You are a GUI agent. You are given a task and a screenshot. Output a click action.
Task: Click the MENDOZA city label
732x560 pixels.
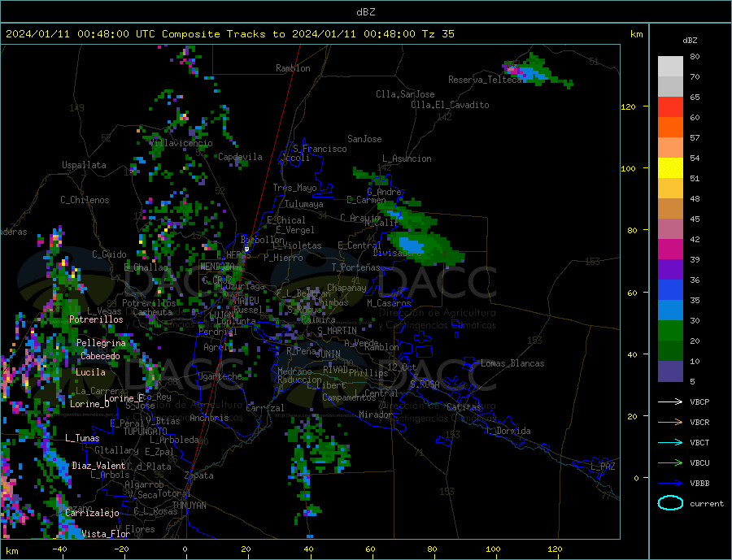pyautogui.click(x=217, y=267)
